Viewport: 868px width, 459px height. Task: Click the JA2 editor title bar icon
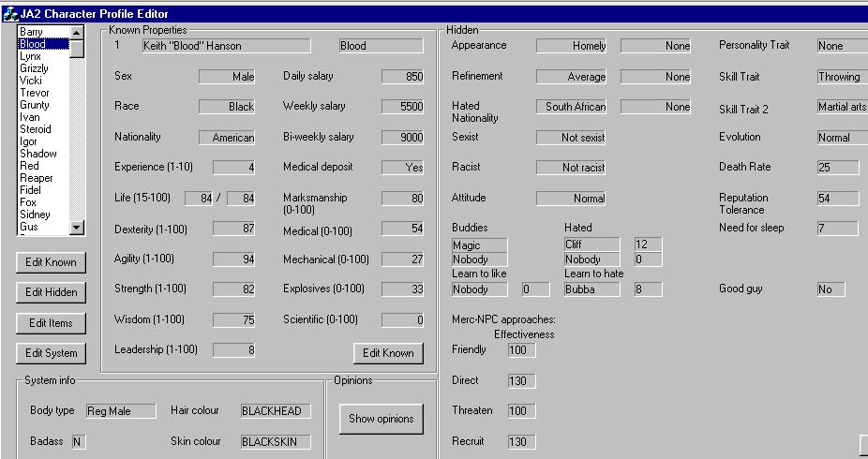10,13
